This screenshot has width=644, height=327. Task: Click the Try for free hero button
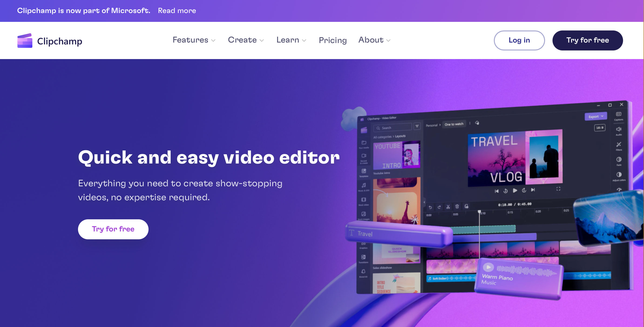(113, 229)
